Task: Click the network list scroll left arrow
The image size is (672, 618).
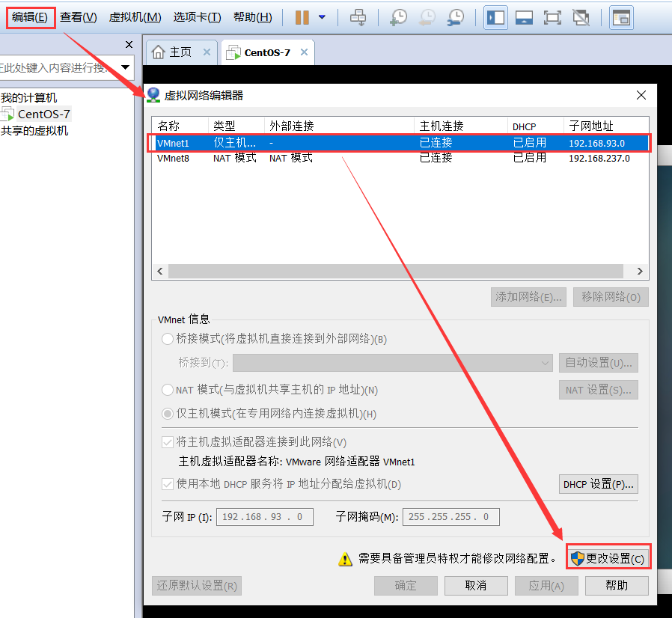Action: (160, 271)
